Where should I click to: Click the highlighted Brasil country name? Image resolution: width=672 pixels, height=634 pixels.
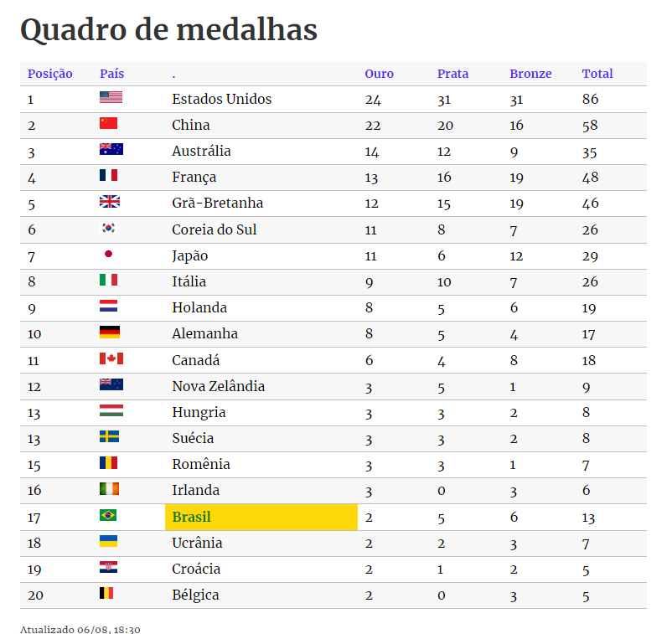192,517
